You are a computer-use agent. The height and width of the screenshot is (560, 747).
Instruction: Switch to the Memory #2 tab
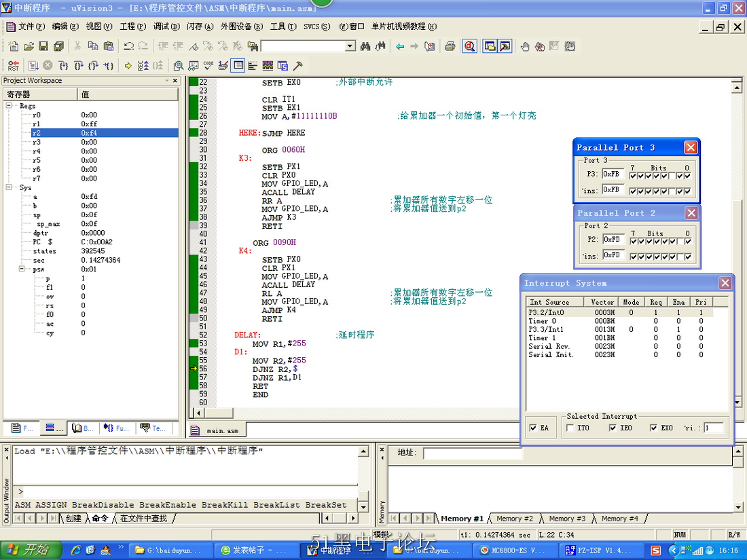click(515, 519)
